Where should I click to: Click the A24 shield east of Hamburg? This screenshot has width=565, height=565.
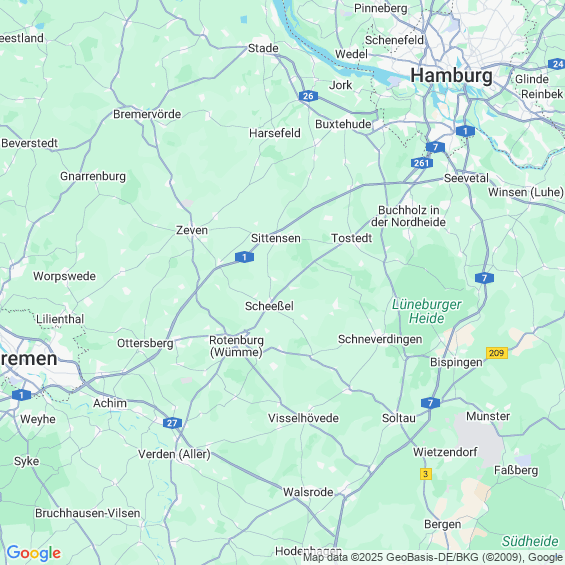tap(556, 64)
